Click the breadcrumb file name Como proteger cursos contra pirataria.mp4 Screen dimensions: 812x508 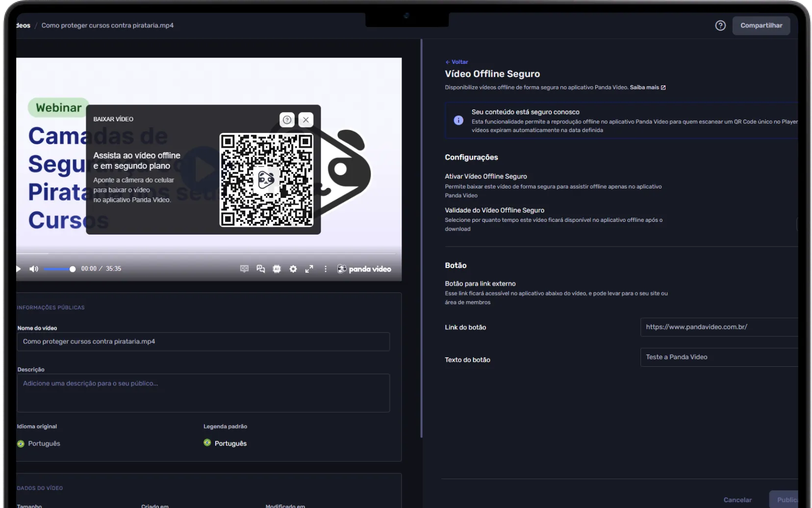pos(107,26)
